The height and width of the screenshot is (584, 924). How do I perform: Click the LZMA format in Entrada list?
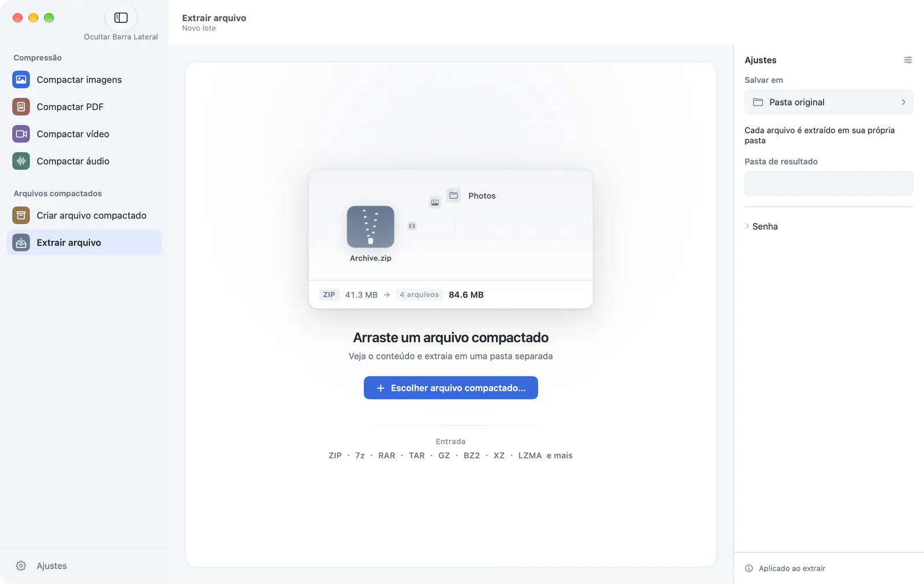530,455
